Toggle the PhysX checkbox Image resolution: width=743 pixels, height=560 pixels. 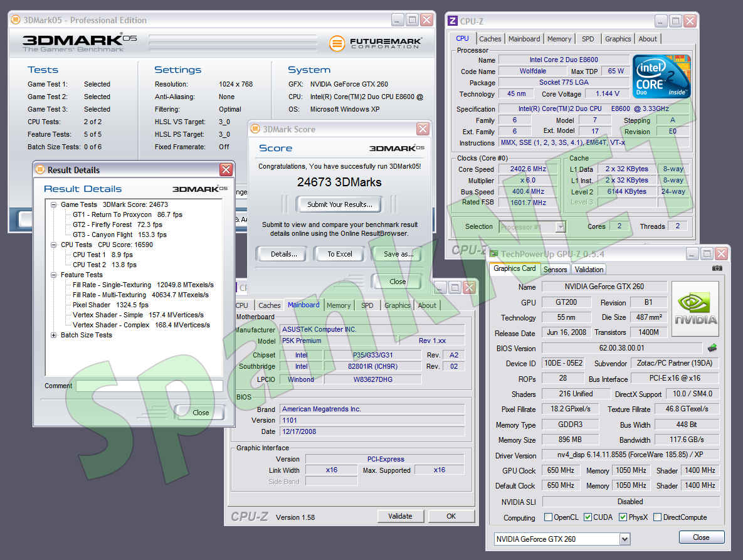point(623,517)
